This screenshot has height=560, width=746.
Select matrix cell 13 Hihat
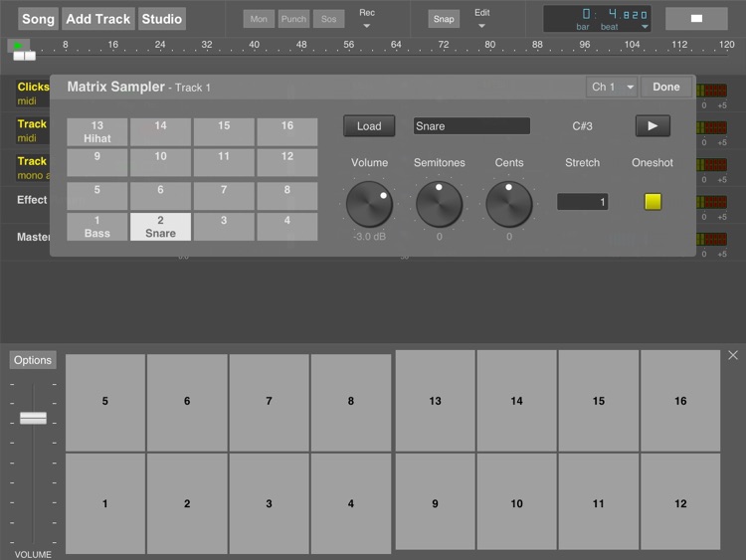pyautogui.click(x=97, y=131)
